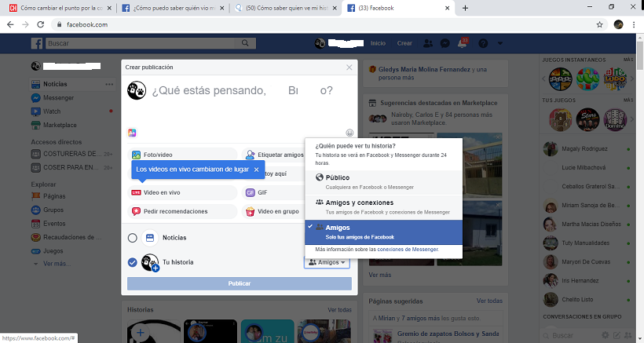Viewport: 644px width, 343px height.
Task: Click the search magnifier button
Action: tap(245, 43)
